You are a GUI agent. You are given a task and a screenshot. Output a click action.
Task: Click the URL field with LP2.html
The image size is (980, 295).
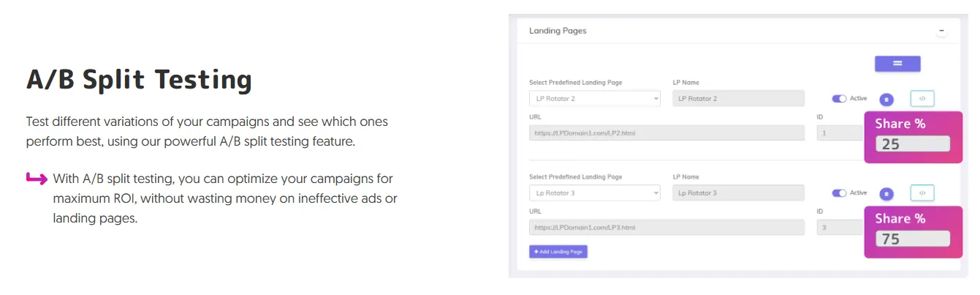pos(666,133)
